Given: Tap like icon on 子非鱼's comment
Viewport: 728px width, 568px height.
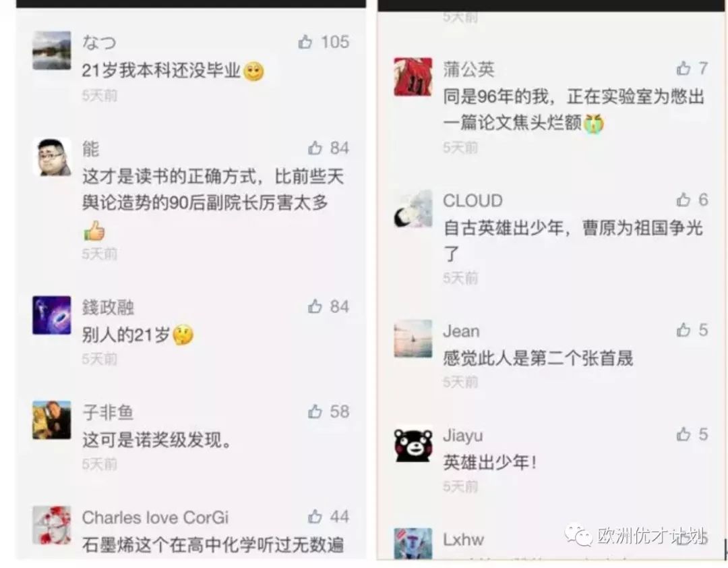Looking at the screenshot, I should (x=315, y=411).
